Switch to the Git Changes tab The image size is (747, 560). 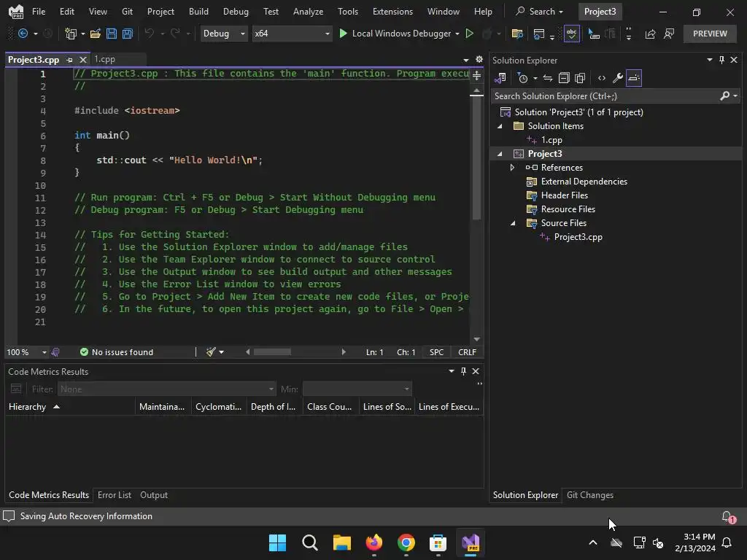pyautogui.click(x=589, y=495)
